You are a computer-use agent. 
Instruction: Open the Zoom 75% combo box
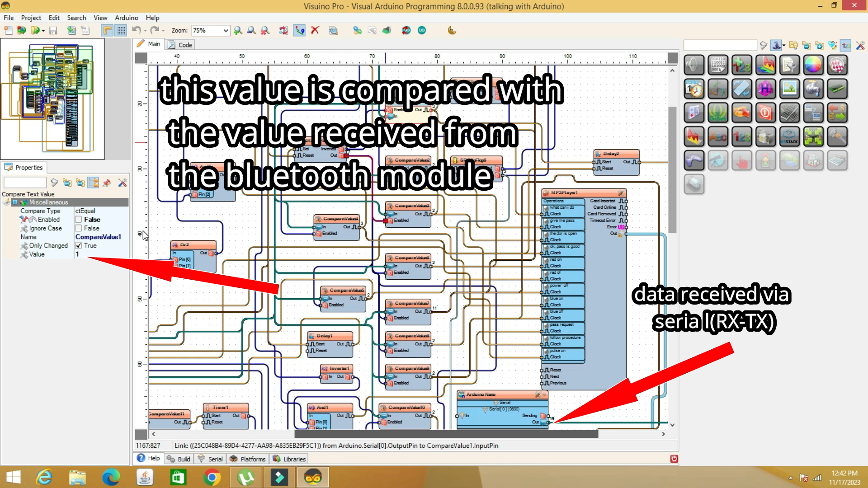pos(210,31)
